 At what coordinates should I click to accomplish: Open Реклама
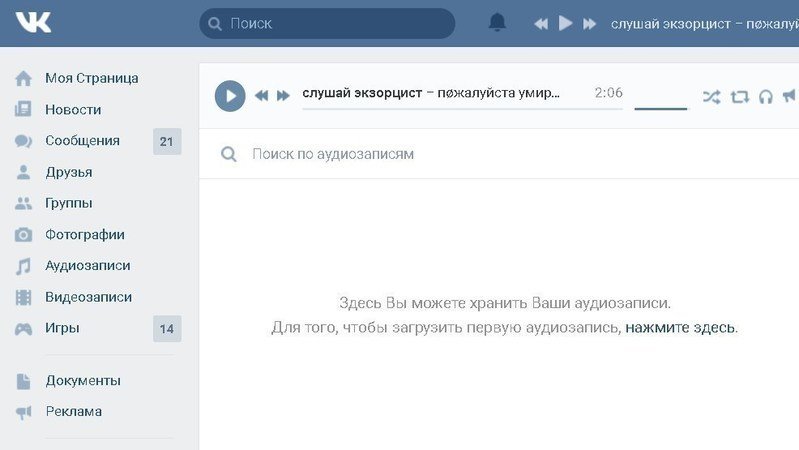[x=73, y=411]
